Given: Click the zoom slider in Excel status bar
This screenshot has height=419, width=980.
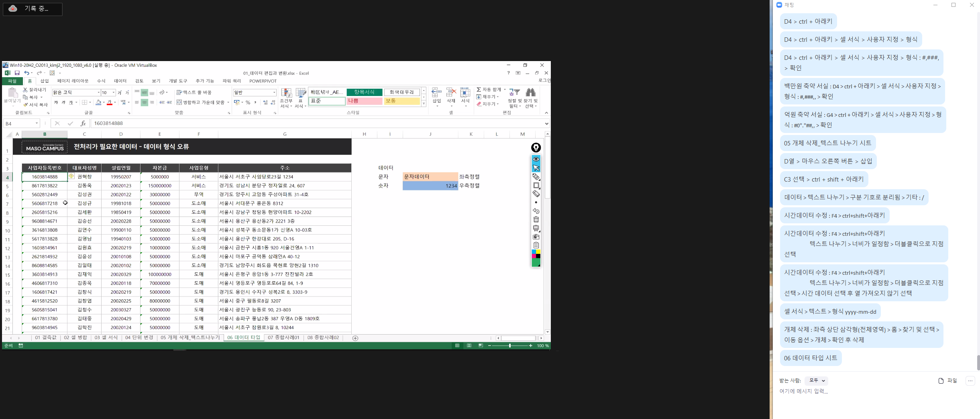Looking at the screenshot, I should pos(510,345).
